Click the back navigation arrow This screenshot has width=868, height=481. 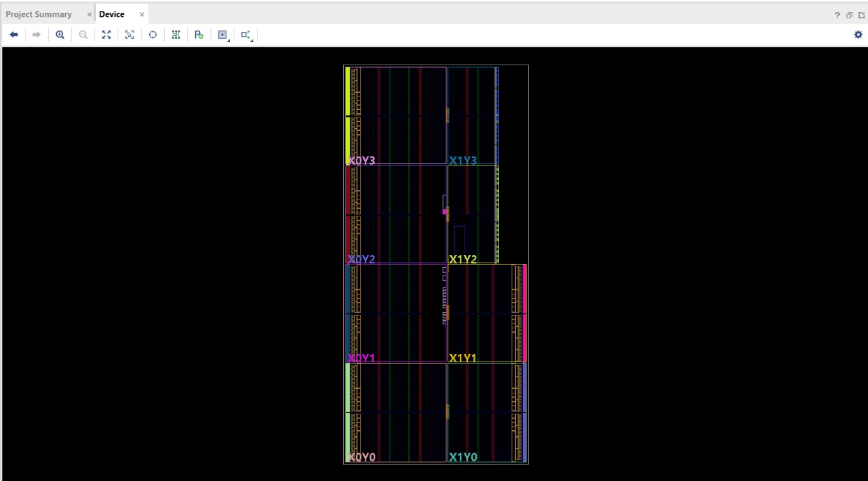tap(14, 35)
